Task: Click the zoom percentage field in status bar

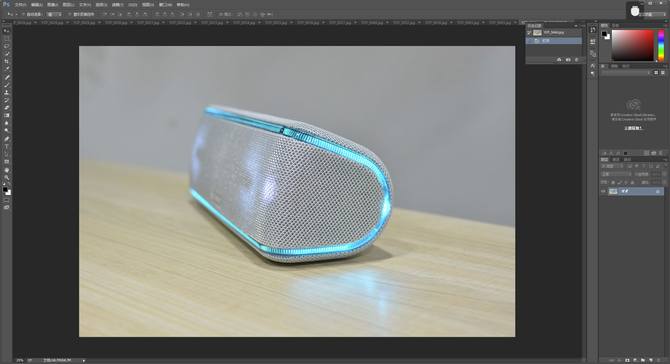Action: (20, 361)
